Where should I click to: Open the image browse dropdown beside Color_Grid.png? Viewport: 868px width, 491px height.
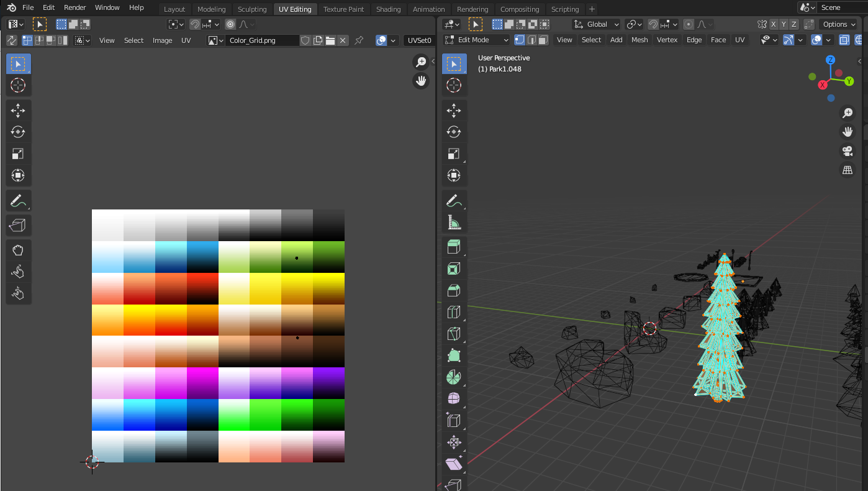click(215, 40)
